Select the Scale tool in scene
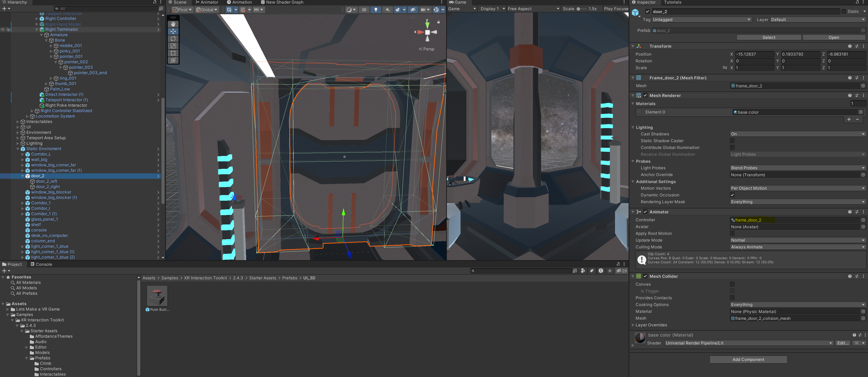The width and height of the screenshot is (868, 377). click(173, 46)
